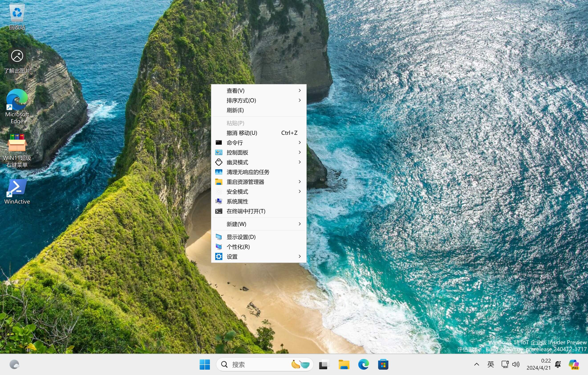Screen dimensions: 588x375
Task: Select 显示设置(D) menu entry
Action: (x=259, y=237)
